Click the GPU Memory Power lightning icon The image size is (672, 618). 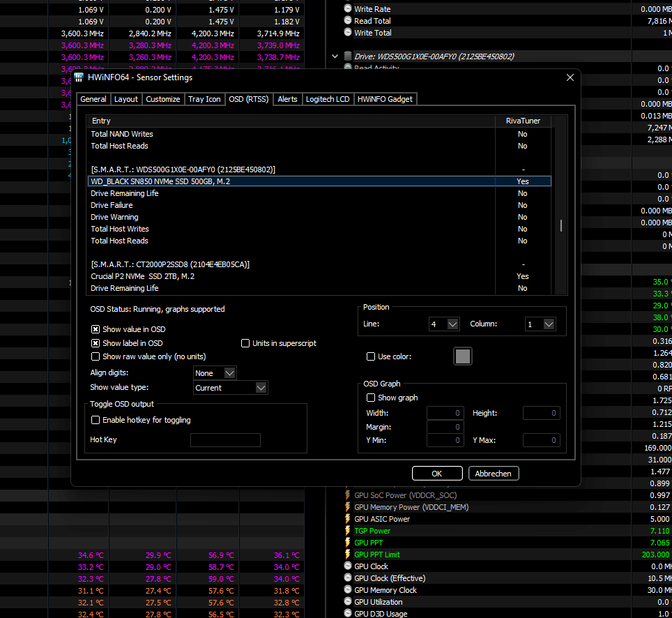tap(348, 507)
